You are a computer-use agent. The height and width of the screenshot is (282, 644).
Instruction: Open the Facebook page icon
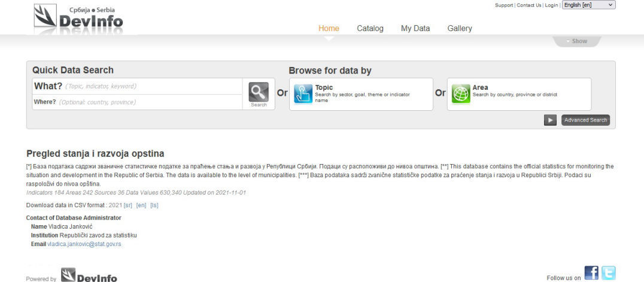(591, 273)
